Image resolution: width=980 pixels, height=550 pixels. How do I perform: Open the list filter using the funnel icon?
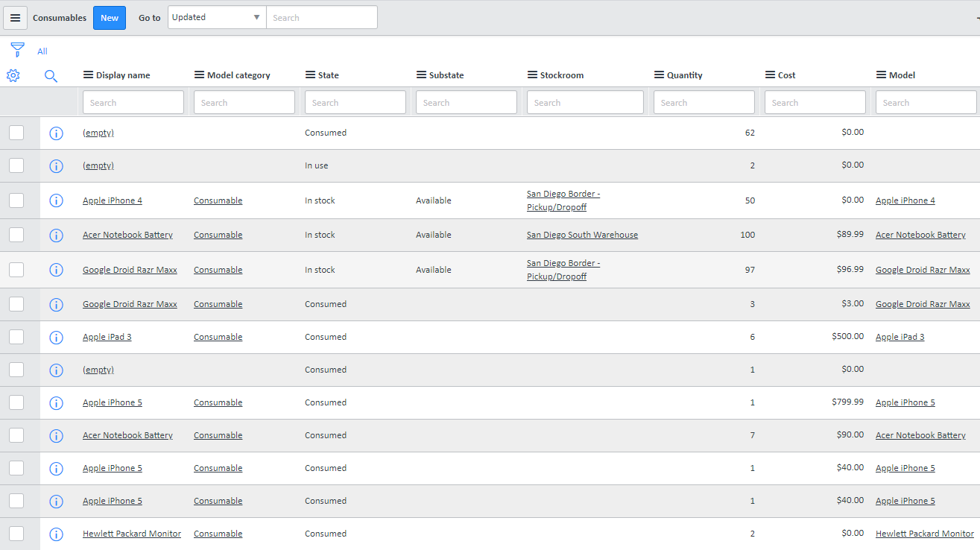[17, 50]
